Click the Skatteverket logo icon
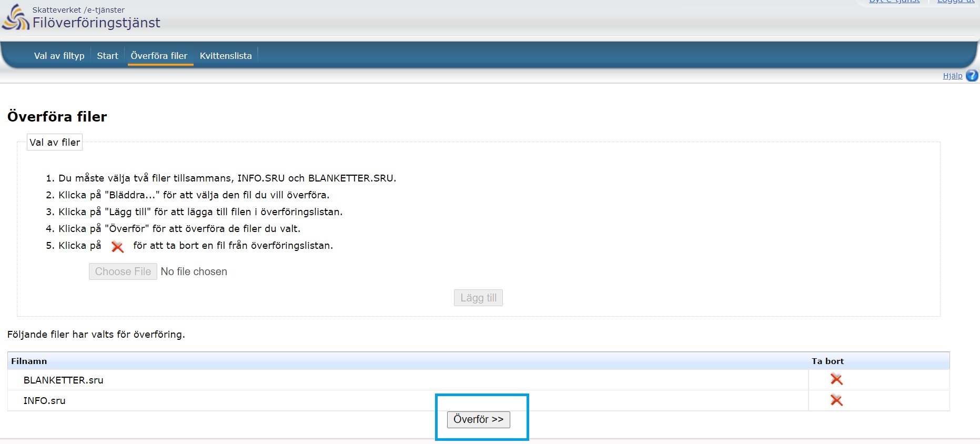The image size is (980, 444). pyautogui.click(x=16, y=17)
